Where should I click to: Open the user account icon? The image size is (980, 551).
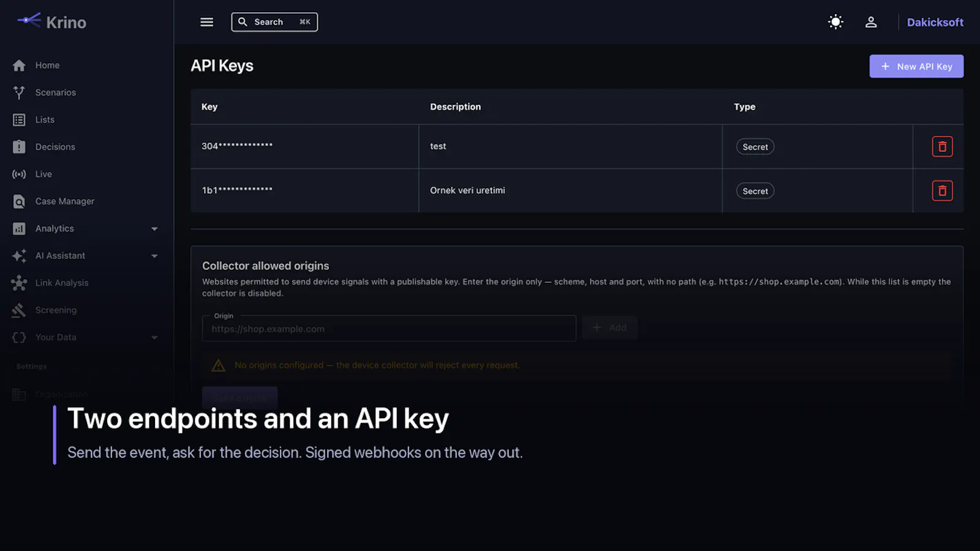pos(871,22)
